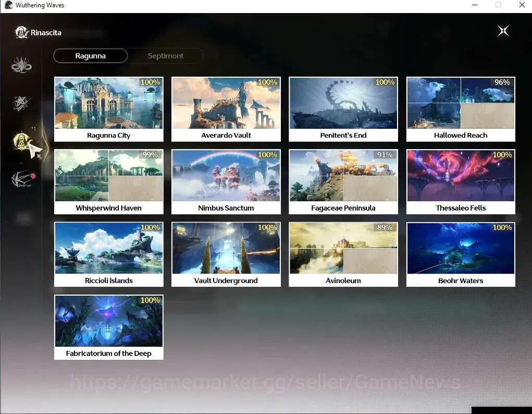Open the Fagaceae Peninsula area card
This screenshot has width=532, height=414.
pyautogui.click(x=343, y=181)
